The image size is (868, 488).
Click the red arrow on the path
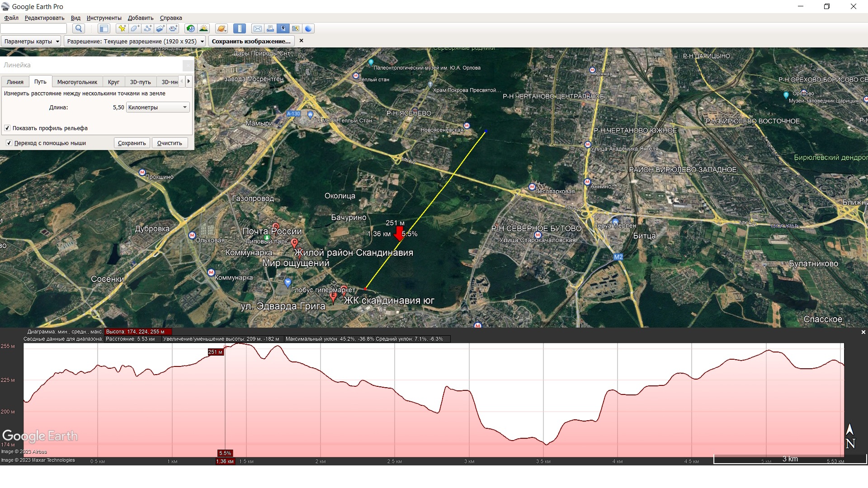coord(399,233)
